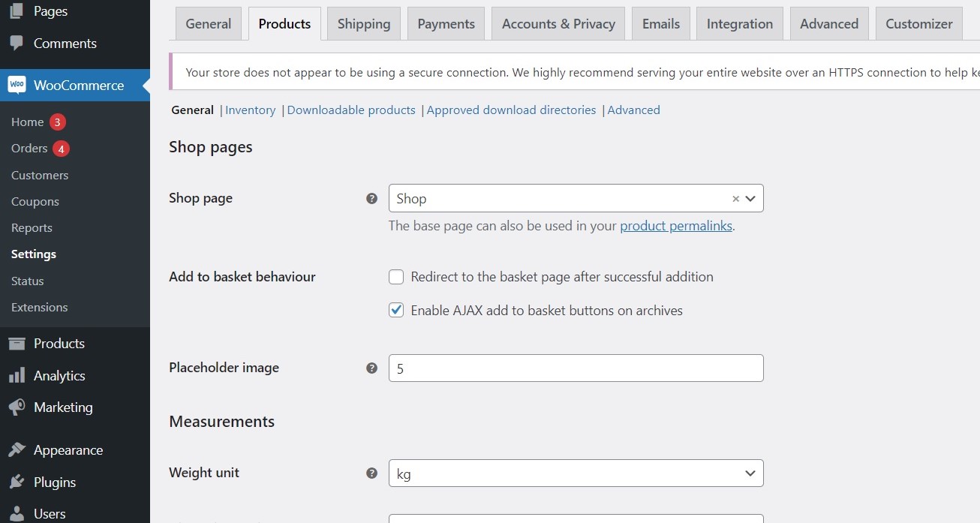This screenshot has width=980, height=523.
Task: Go to Accounts & Privacy tab
Action: [x=558, y=24]
